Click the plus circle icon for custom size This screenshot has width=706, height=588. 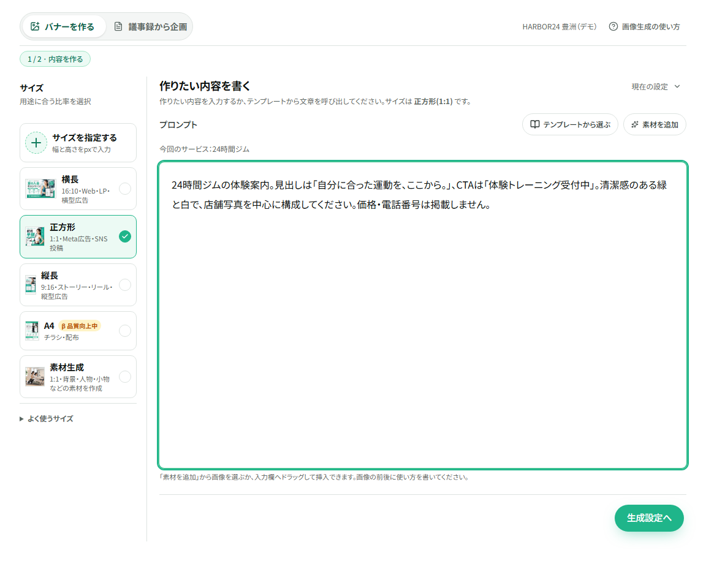pos(36,143)
